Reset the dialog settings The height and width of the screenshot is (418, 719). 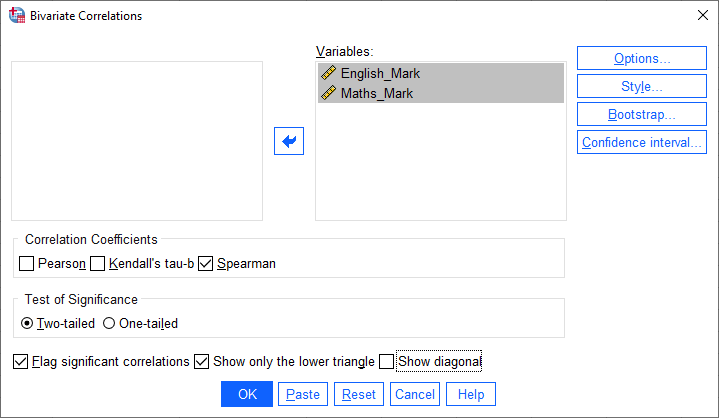tap(359, 394)
